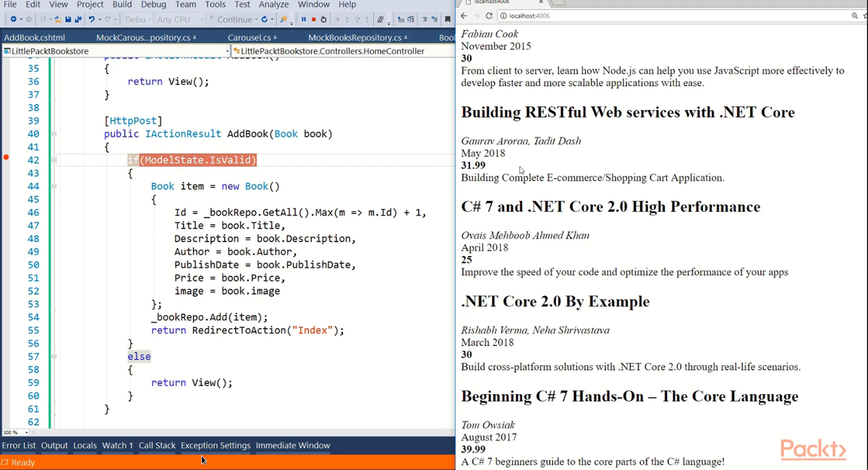Reload the localhost page in Chrome
Viewport: 868px width, 470px height.
coord(490,16)
